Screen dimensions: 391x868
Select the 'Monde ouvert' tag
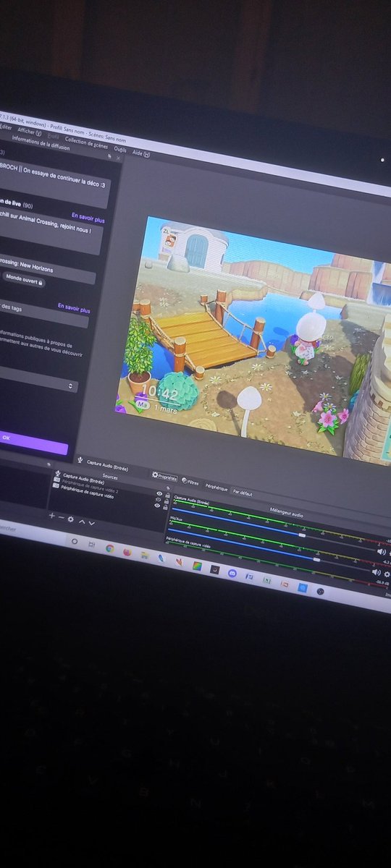tap(23, 278)
